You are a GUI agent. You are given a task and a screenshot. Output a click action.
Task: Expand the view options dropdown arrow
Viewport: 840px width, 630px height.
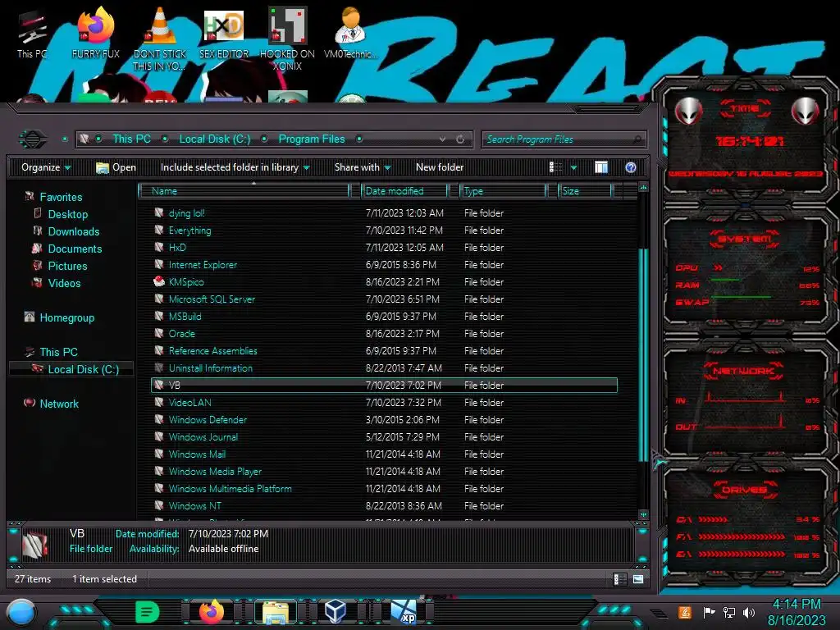tap(573, 167)
